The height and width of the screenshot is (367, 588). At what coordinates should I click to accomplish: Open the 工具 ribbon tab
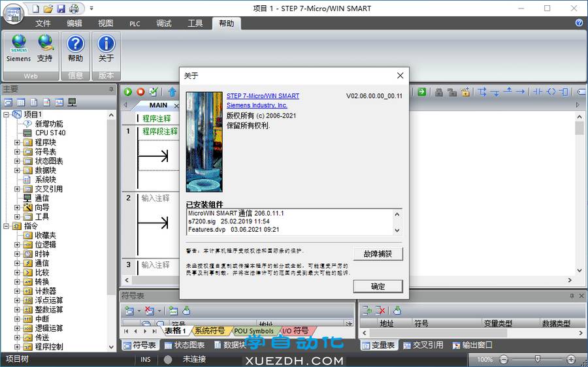195,24
